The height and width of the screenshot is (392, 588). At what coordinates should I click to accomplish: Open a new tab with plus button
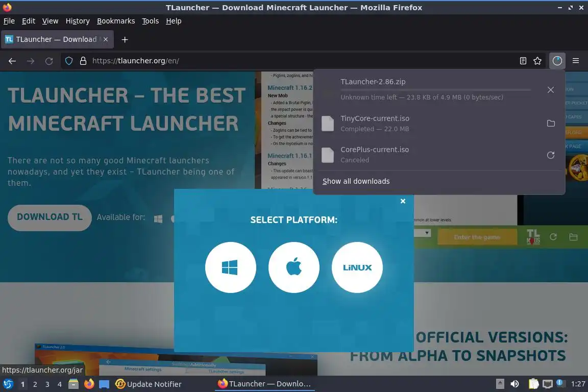pos(125,39)
